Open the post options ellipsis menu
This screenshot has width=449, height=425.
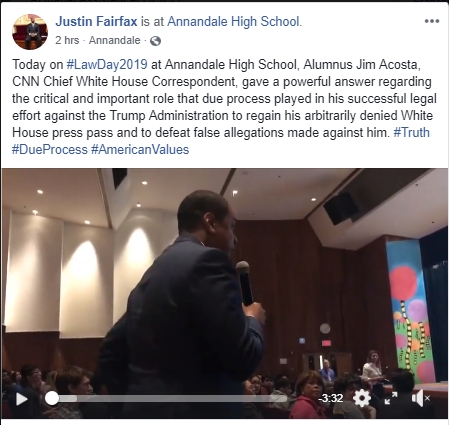coord(432,21)
